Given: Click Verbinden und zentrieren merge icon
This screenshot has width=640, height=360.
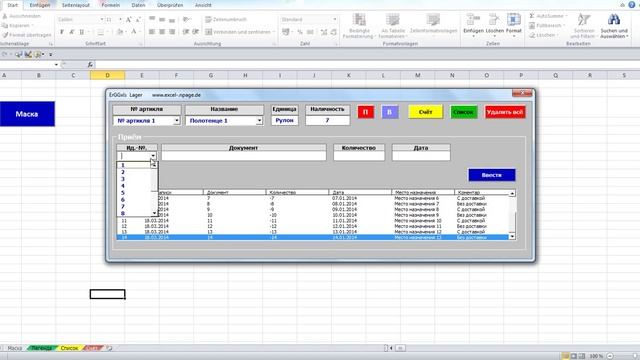Looking at the screenshot, I should [238, 32].
